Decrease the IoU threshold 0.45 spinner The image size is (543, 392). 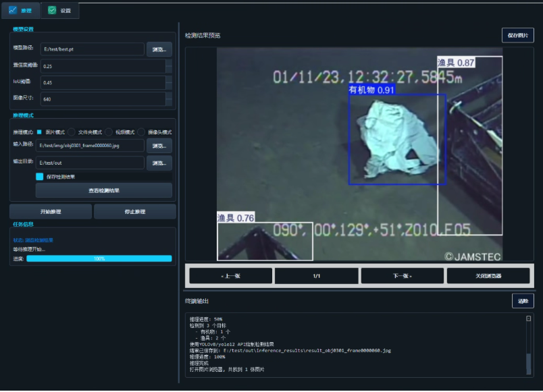click(x=169, y=86)
